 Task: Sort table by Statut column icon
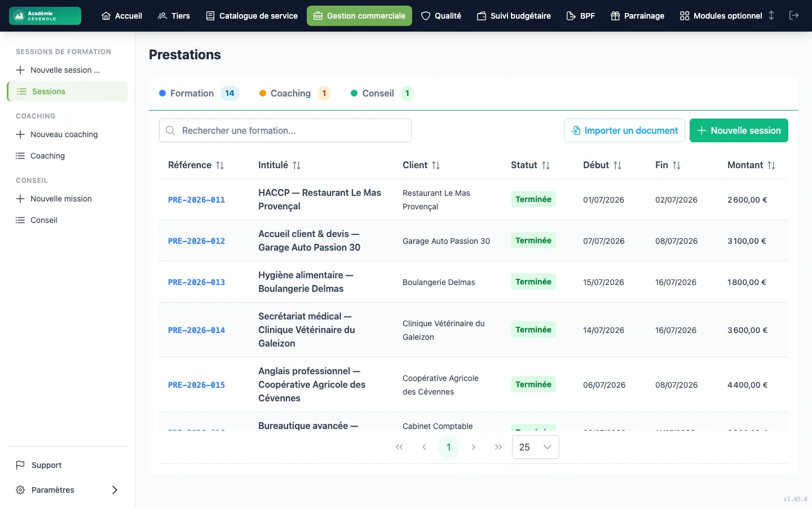[546, 165]
